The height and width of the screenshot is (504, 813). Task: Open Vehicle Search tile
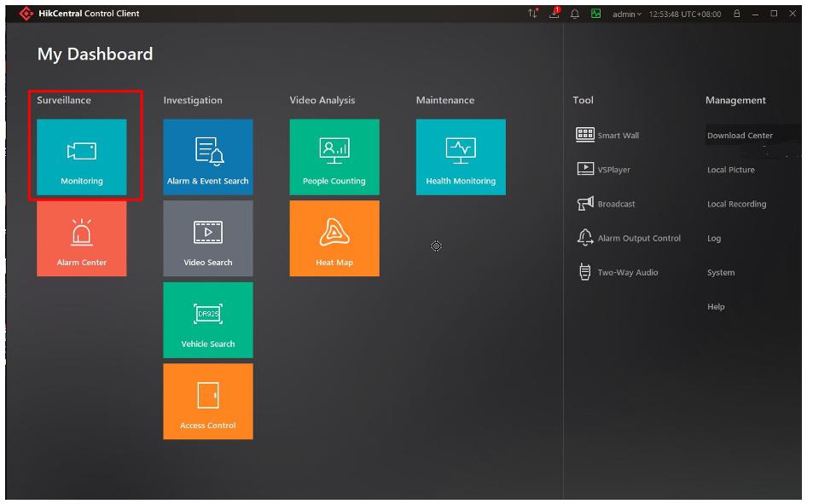[x=207, y=320]
